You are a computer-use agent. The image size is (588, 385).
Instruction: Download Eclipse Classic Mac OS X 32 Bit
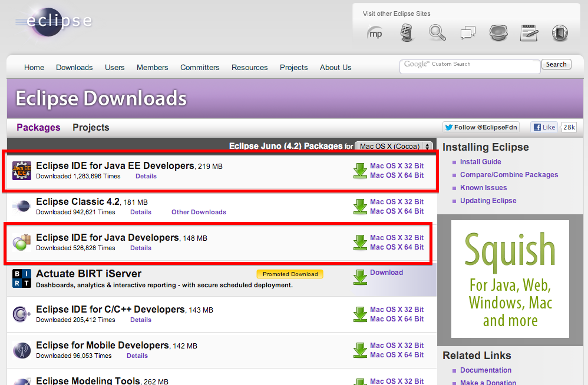tap(397, 202)
